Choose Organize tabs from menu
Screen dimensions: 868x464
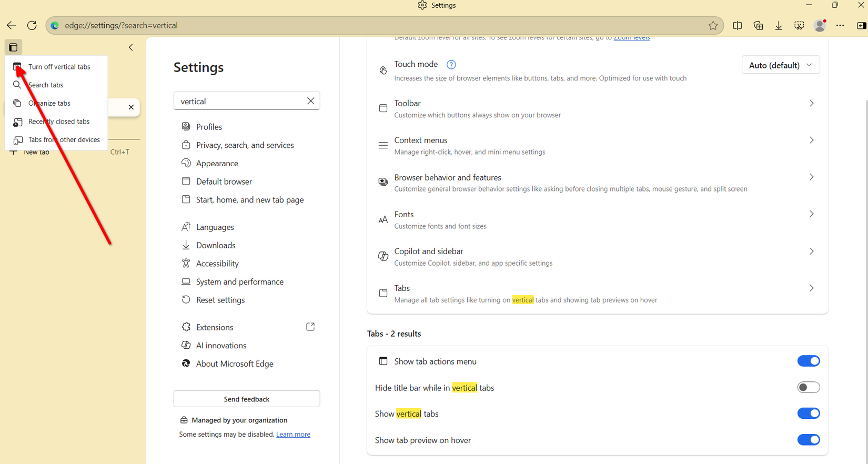click(56, 103)
